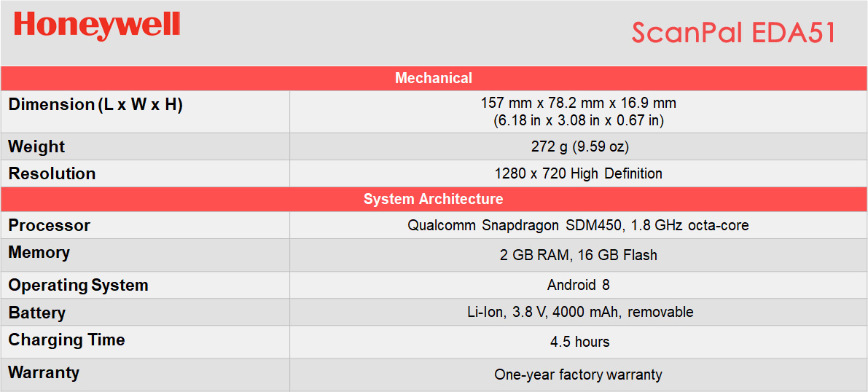Click the System Architecture section header

[x=434, y=199]
